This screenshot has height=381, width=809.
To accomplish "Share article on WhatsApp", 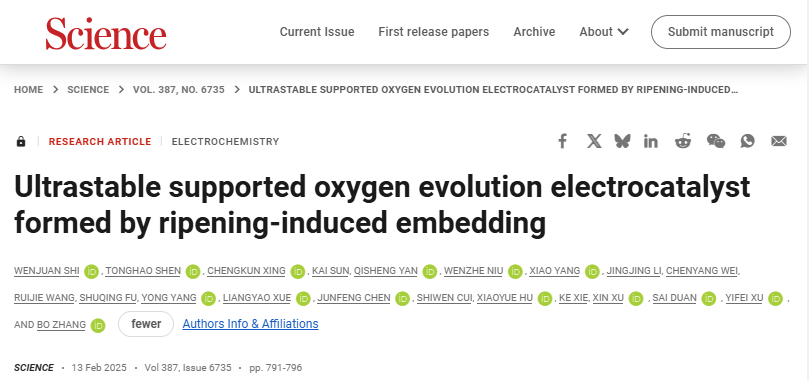I will tap(747, 141).
